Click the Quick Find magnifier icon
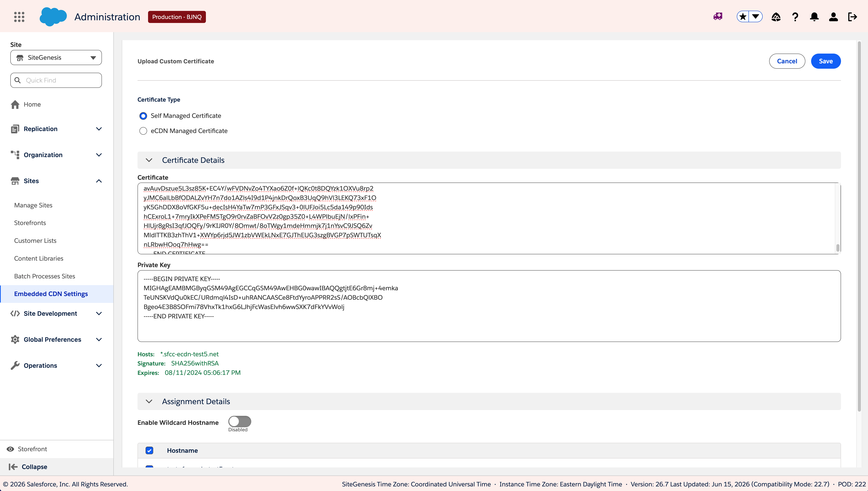868x491 pixels. (x=18, y=80)
